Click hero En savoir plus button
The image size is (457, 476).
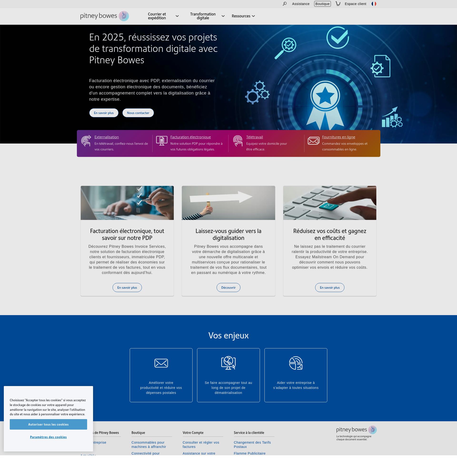104,113
